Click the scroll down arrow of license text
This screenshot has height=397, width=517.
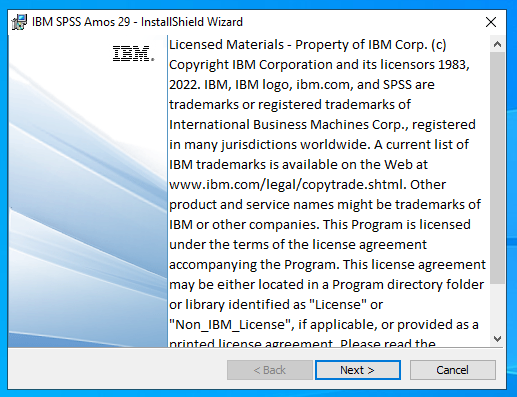pyautogui.click(x=497, y=339)
